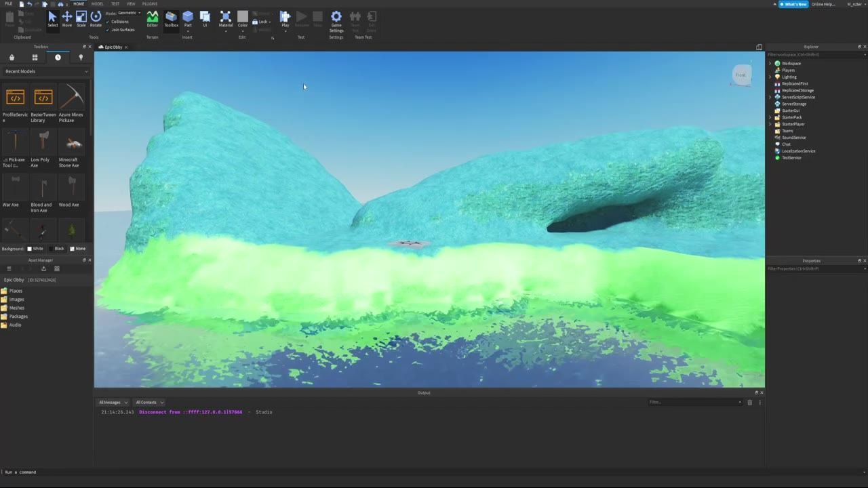Open the FILE menu
The width and height of the screenshot is (868, 488).
[x=9, y=3]
